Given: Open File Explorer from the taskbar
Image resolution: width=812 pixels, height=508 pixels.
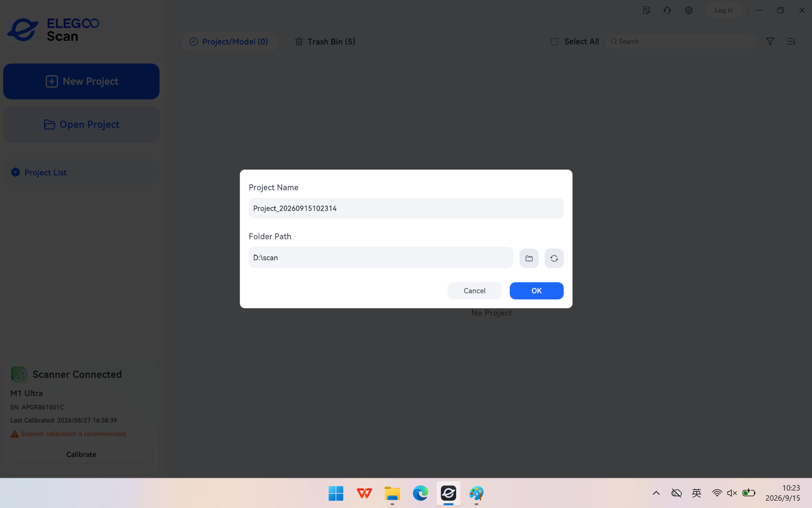Looking at the screenshot, I should (392, 493).
